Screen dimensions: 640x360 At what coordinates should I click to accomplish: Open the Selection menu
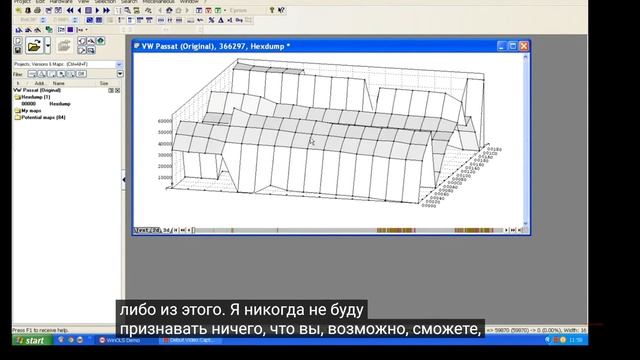[105, 2]
